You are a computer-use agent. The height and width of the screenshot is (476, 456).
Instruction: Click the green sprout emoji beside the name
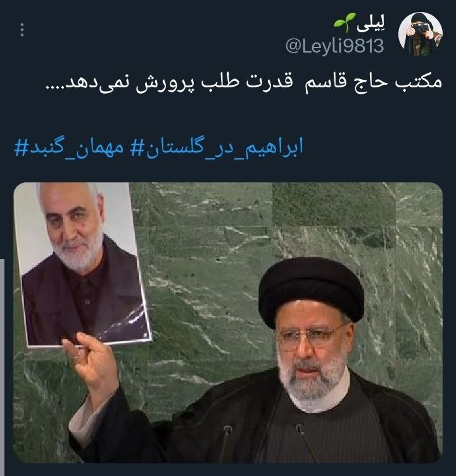tap(345, 23)
